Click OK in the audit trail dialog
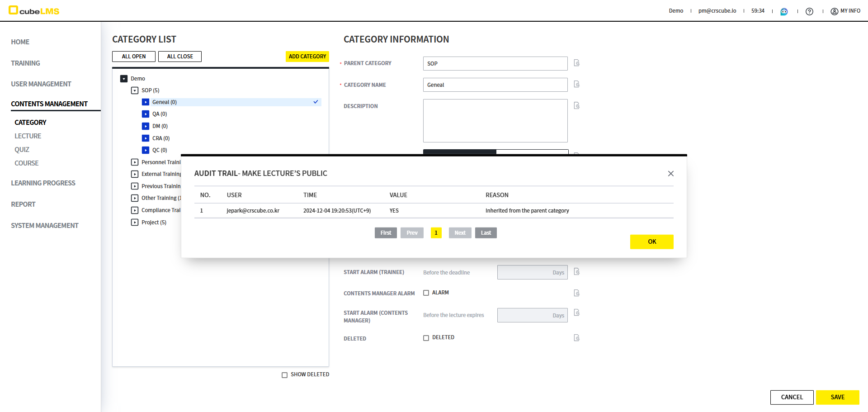The width and height of the screenshot is (868, 412). 651,242
